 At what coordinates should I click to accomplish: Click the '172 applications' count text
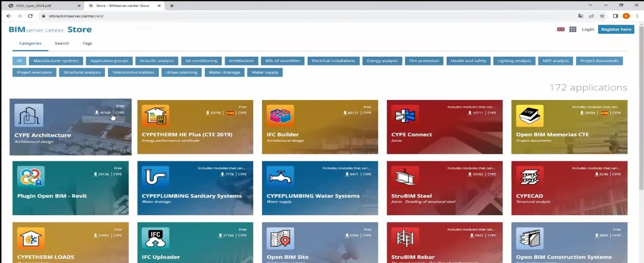[588, 87]
